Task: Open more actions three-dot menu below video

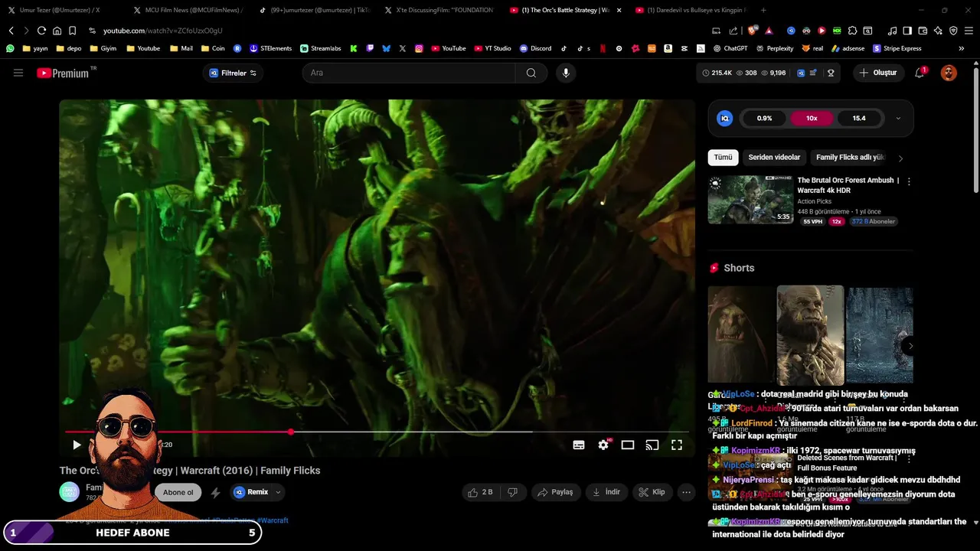Action: [687, 492]
